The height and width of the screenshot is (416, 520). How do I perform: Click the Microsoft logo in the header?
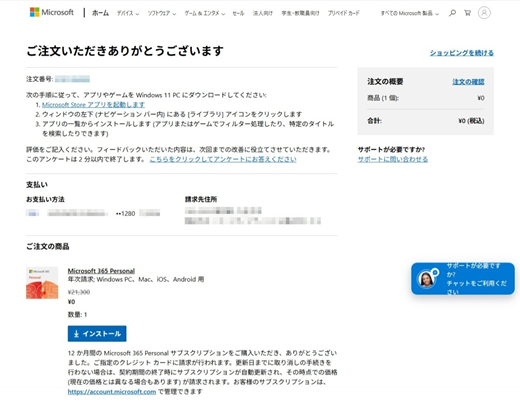pos(52,13)
